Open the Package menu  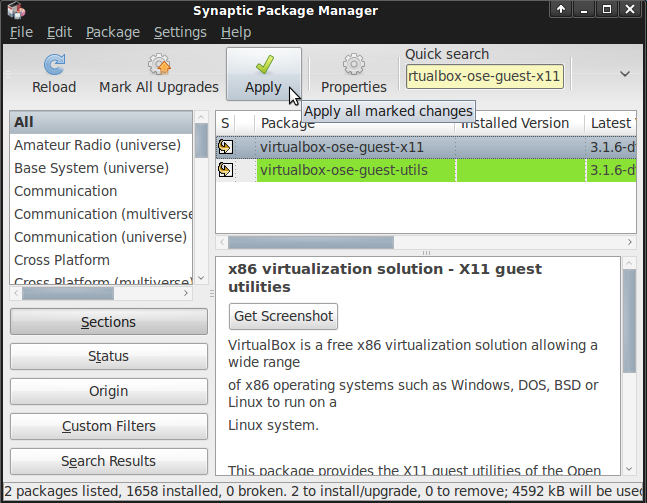113,32
